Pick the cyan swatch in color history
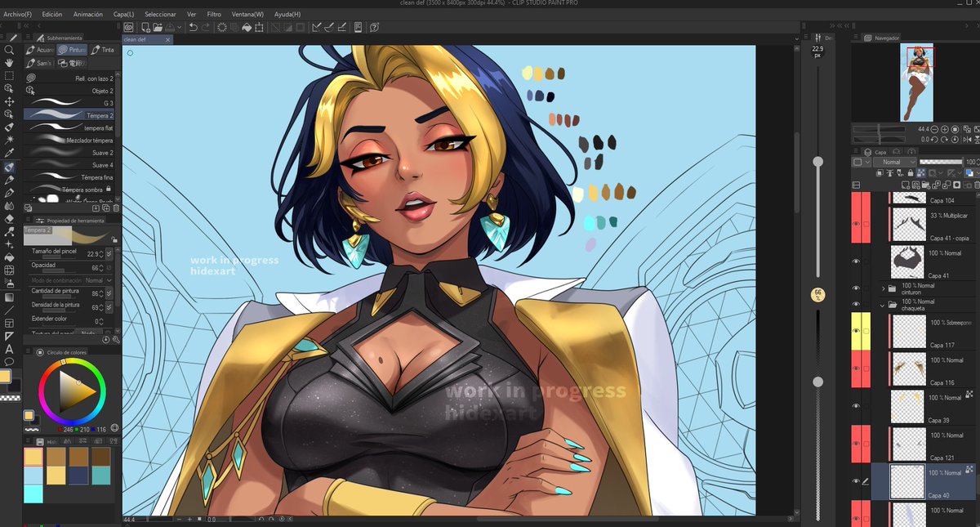This screenshot has width=980, height=527. click(x=33, y=494)
